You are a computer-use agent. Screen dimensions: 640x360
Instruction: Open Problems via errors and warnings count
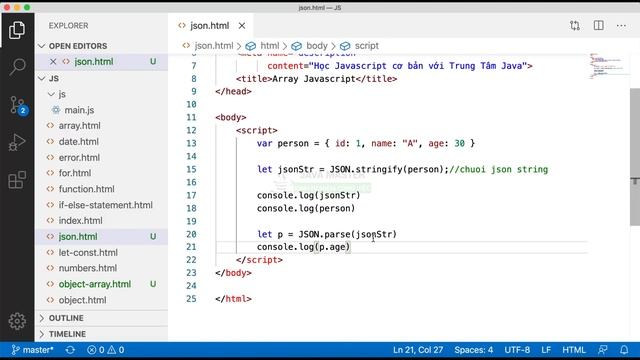105,350
